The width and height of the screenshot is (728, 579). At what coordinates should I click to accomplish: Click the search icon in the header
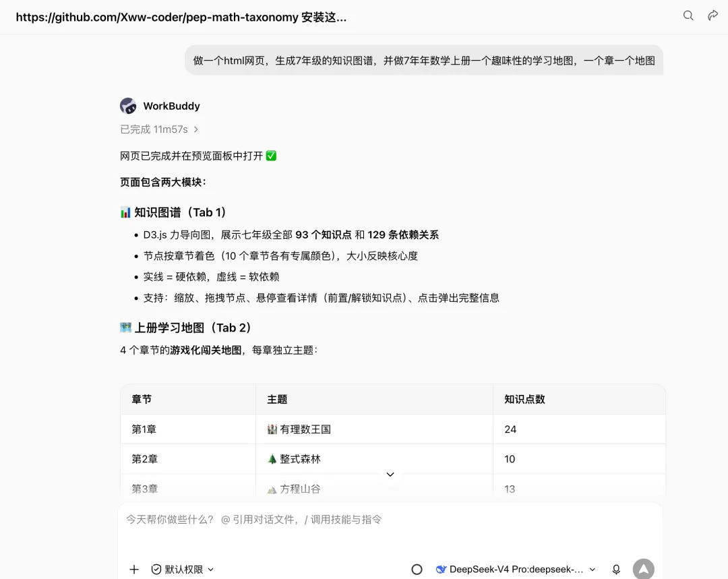[x=688, y=16]
